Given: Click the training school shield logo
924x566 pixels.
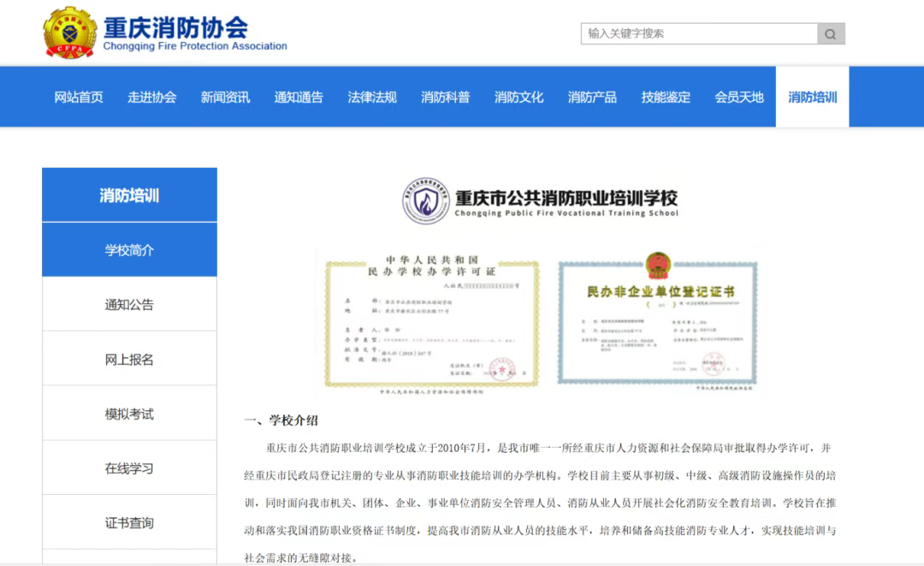Looking at the screenshot, I should [425, 201].
